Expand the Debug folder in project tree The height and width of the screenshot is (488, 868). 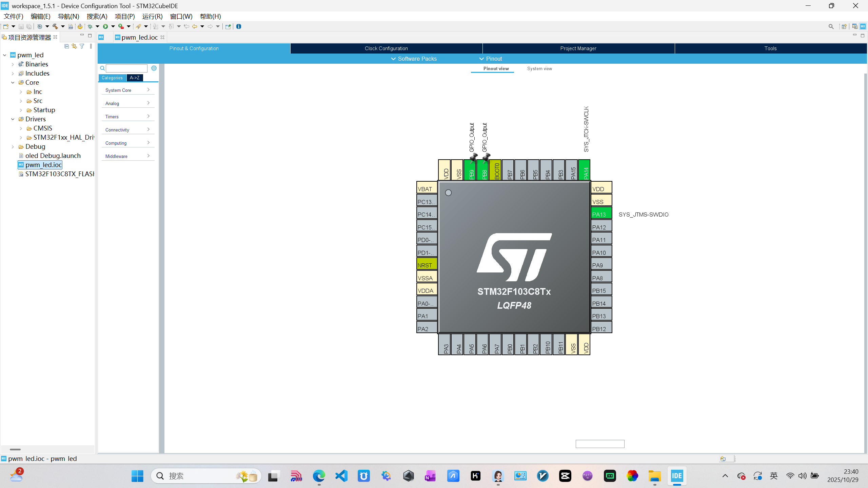click(13, 147)
